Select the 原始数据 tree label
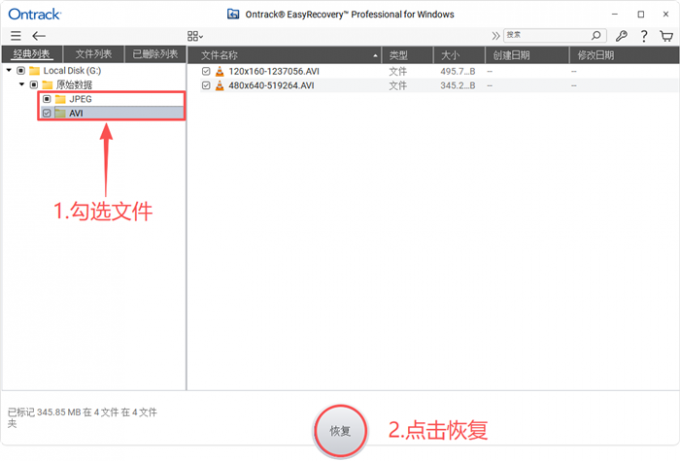This screenshot has height=461, width=680. click(x=74, y=85)
